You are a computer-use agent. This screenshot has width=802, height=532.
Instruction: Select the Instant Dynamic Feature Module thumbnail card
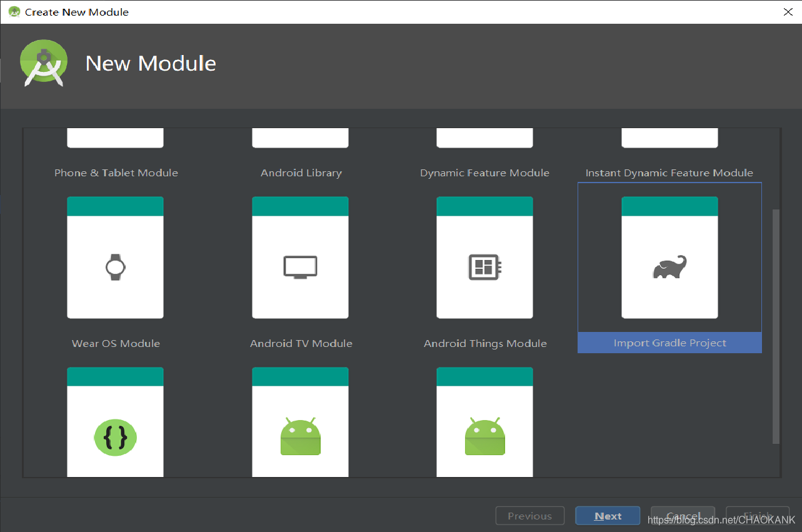pyautogui.click(x=669, y=138)
